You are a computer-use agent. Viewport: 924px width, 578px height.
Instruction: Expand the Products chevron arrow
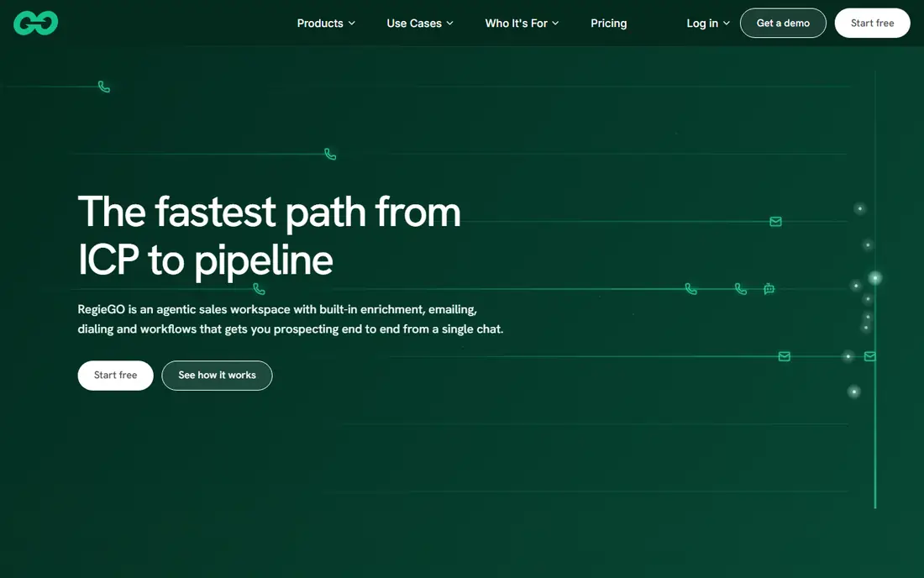tap(352, 24)
